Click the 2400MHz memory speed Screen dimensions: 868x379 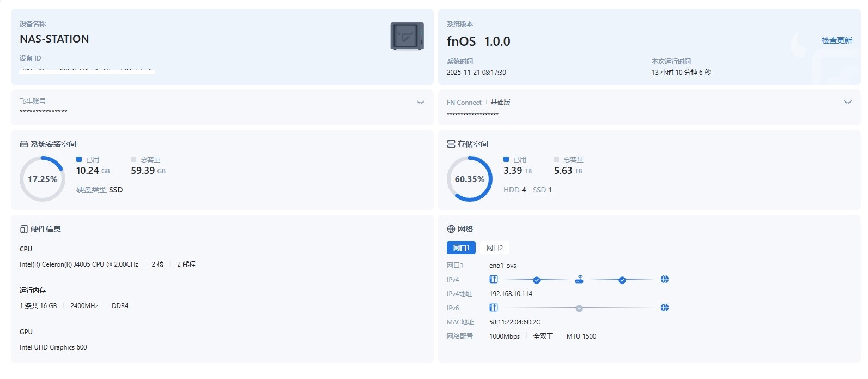pos(84,305)
